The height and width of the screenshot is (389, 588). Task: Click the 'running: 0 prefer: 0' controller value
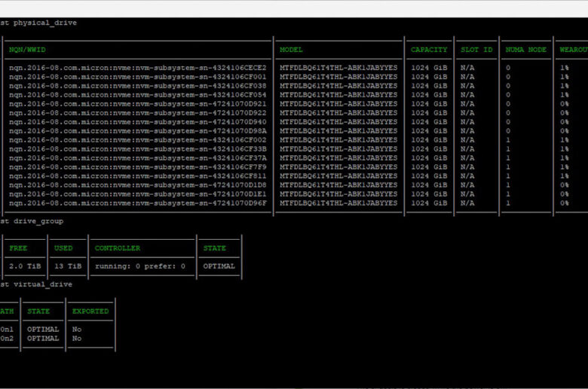(140, 266)
